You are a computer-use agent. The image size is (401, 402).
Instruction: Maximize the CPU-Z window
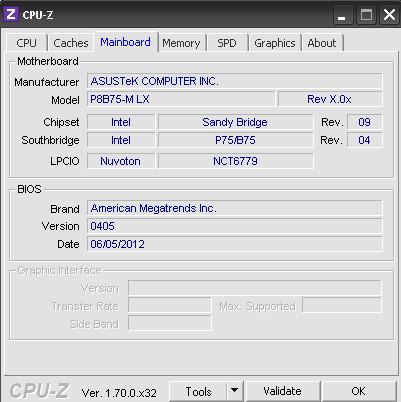pyautogui.click(x=366, y=15)
